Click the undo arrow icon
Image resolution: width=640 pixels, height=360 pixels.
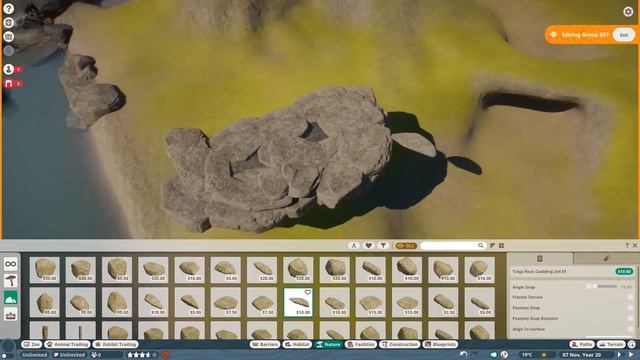coord(463,355)
